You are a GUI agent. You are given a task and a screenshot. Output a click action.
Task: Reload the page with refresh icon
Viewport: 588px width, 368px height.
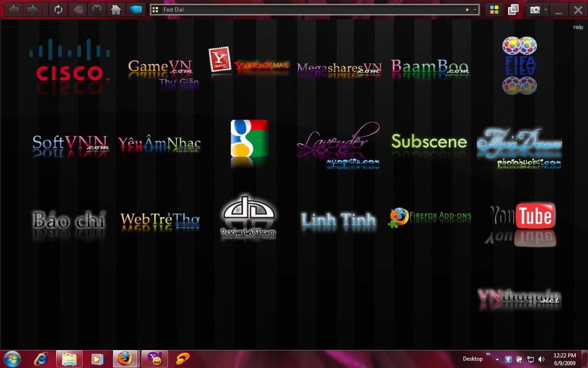[58, 9]
